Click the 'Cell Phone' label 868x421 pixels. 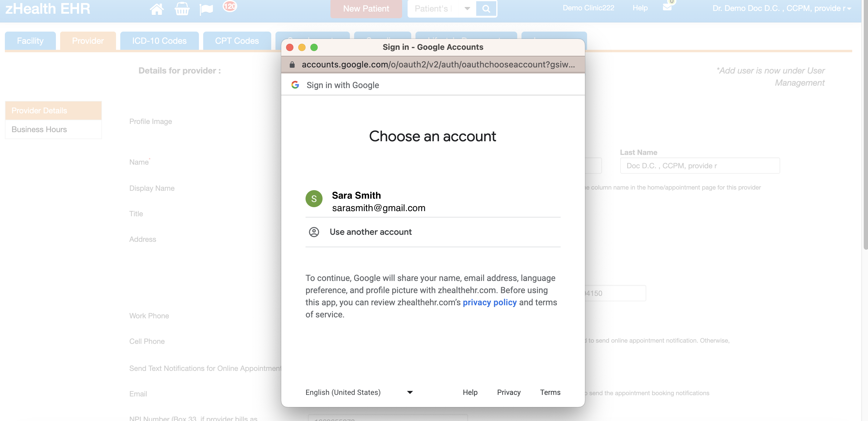[x=147, y=341]
